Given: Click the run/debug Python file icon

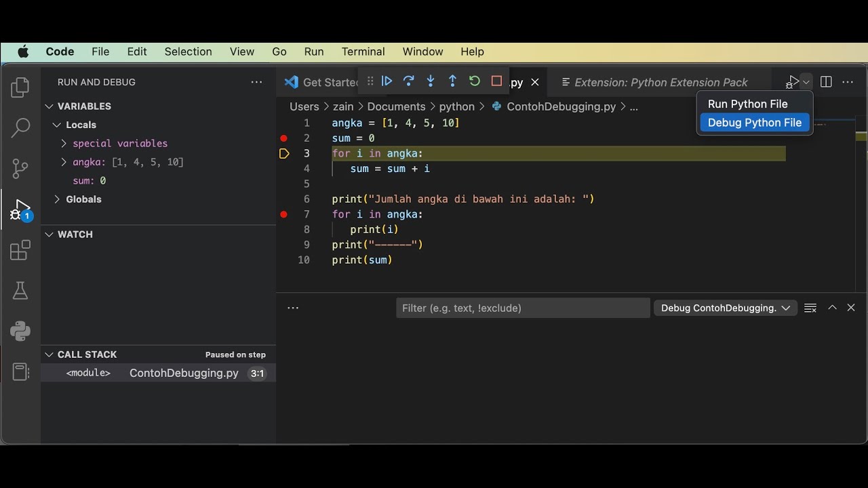Looking at the screenshot, I should 792,82.
